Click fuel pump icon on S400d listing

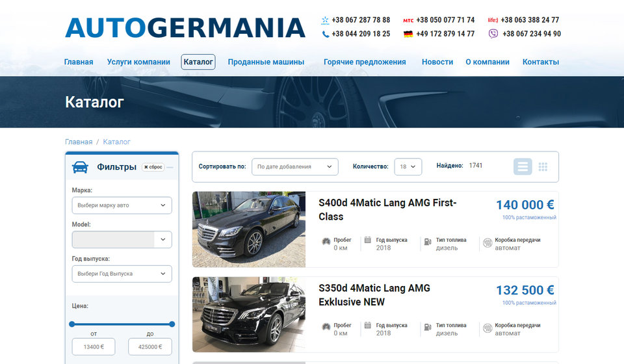pyautogui.click(x=428, y=241)
